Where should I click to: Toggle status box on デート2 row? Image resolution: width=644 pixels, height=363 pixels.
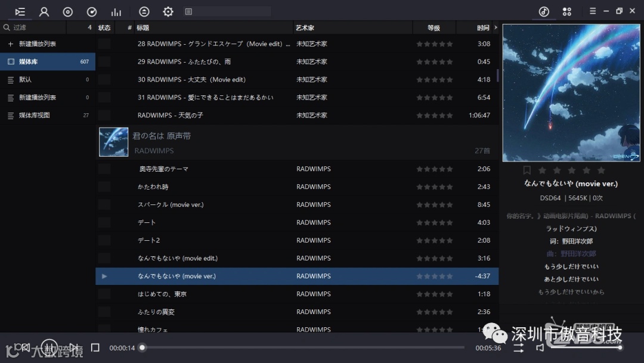point(104,240)
